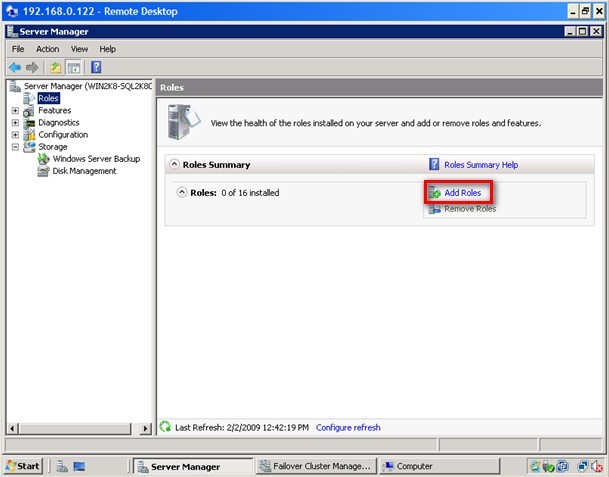Maximize the Server Manager window

(583, 31)
